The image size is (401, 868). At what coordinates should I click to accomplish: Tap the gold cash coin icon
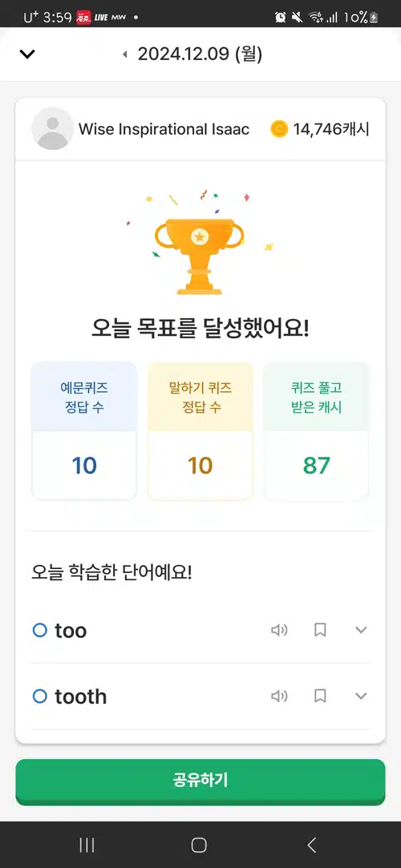(280, 130)
